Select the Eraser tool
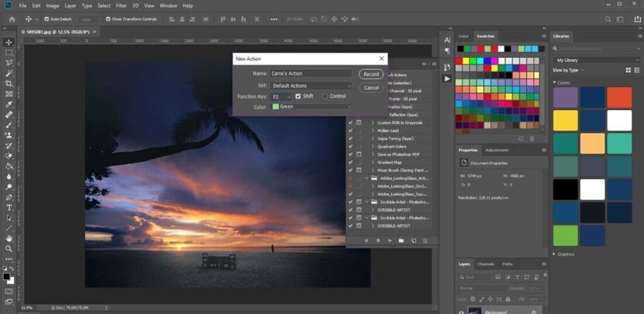This screenshot has width=644, height=314. click(9, 156)
